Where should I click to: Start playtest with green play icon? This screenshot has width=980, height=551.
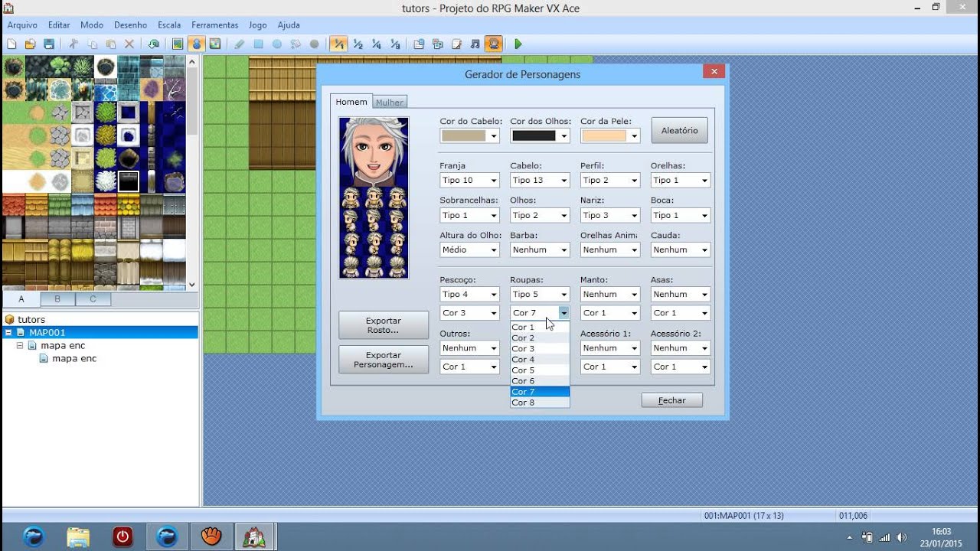pyautogui.click(x=518, y=44)
